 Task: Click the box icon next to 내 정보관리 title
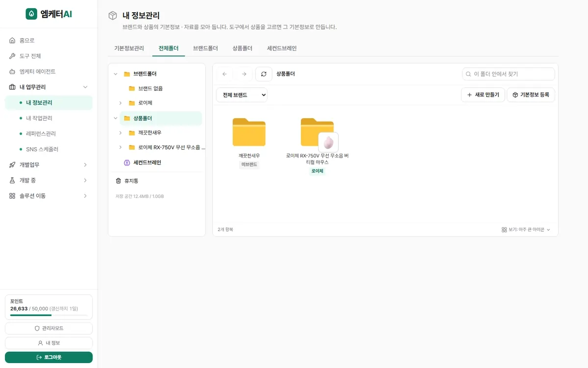point(113,16)
